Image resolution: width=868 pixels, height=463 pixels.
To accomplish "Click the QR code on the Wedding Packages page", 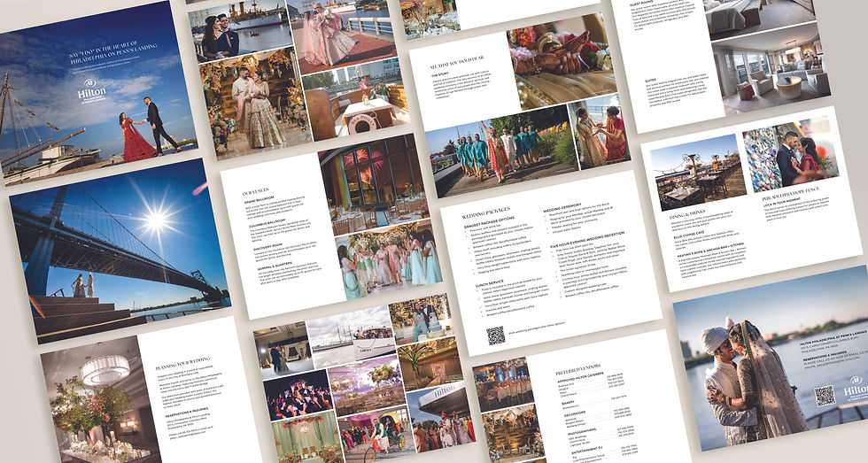I will (495, 336).
